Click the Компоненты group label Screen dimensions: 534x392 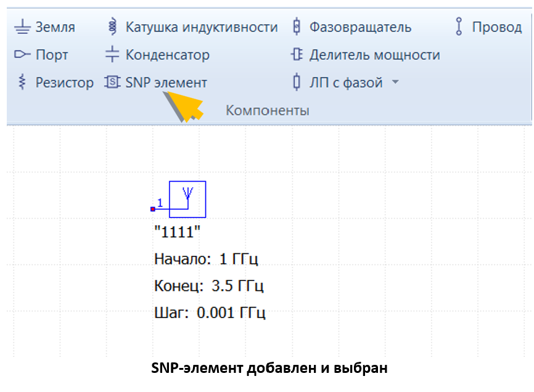pyautogui.click(x=267, y=110)
